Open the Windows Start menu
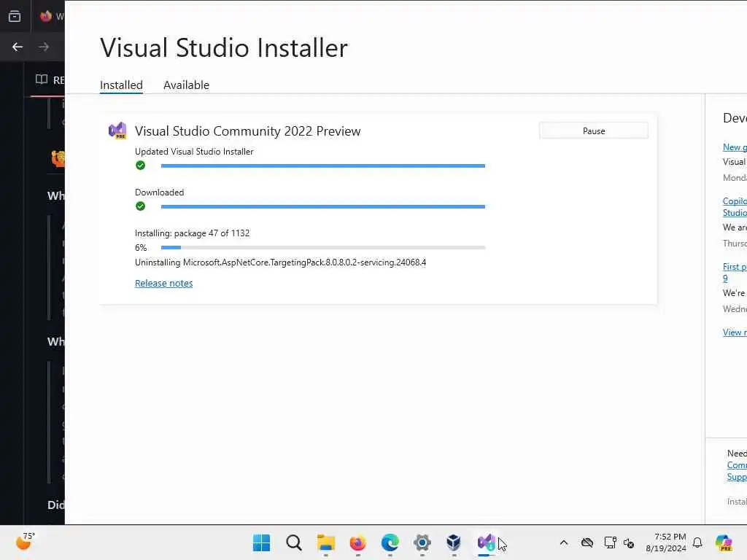Screen dimensions: 747x560 261,542
